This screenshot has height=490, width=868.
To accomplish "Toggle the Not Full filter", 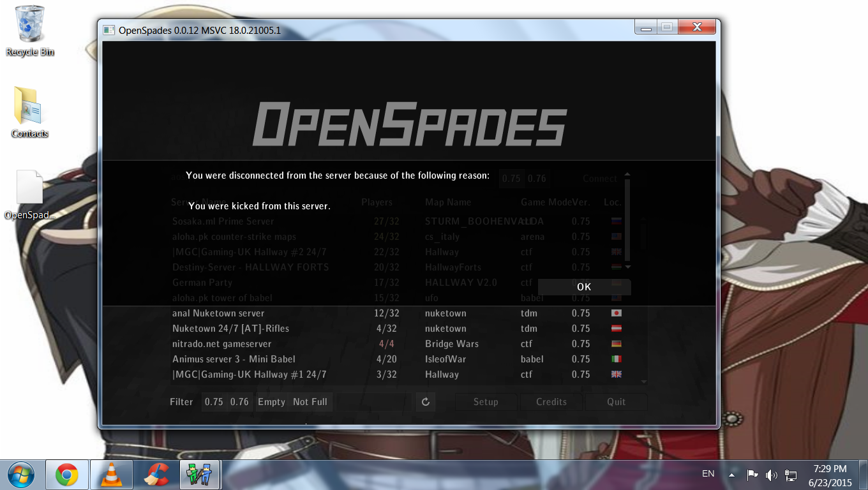I will pos(311,401).
